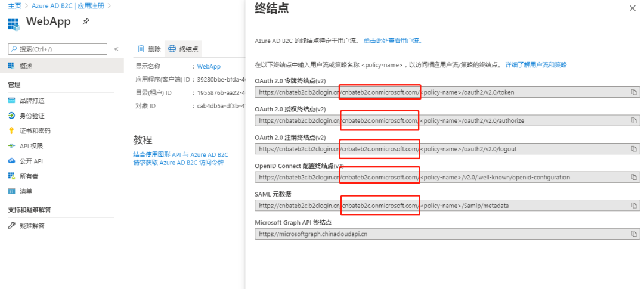Copy the Microsoft Graph API endpoint URL
The height and width of the screenshot is (289, 644).
coord(634,234)
